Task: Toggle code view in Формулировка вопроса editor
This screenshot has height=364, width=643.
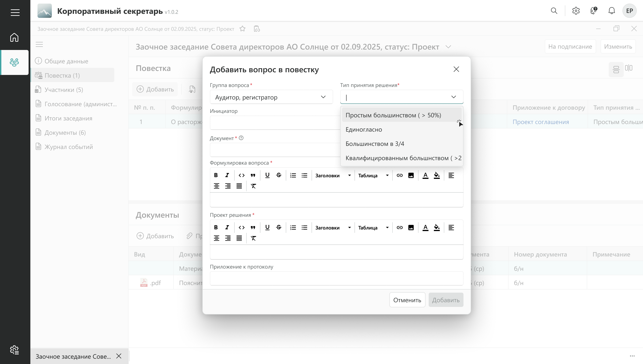Action: click(241, 175)
